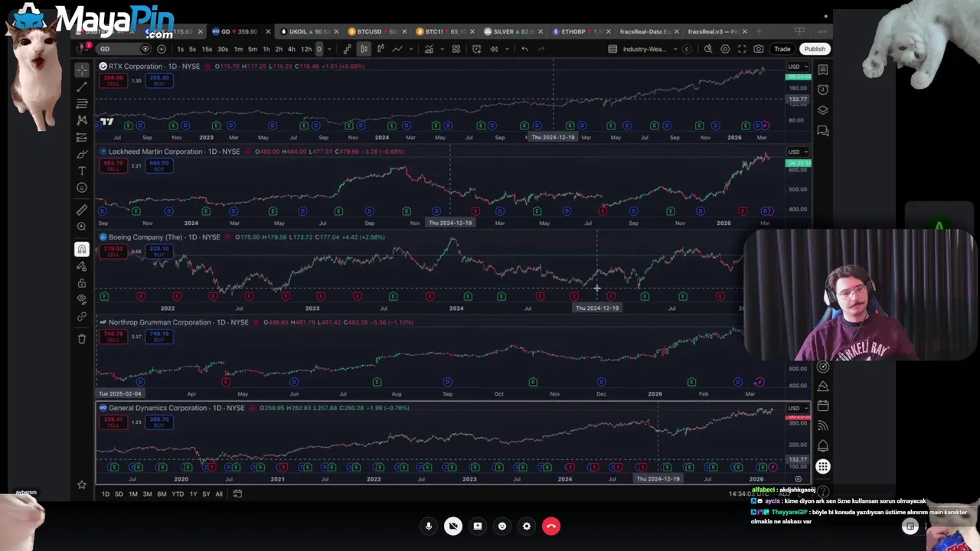Viewport: 980px width, 551px height.
Task: End the call with red hangup button
Action: point(551,527)
